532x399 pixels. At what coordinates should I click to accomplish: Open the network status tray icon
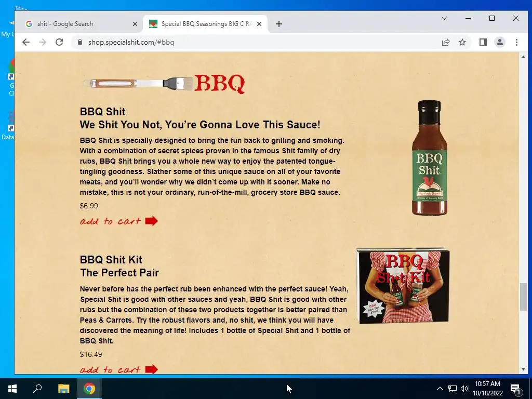tap(453, 389)
